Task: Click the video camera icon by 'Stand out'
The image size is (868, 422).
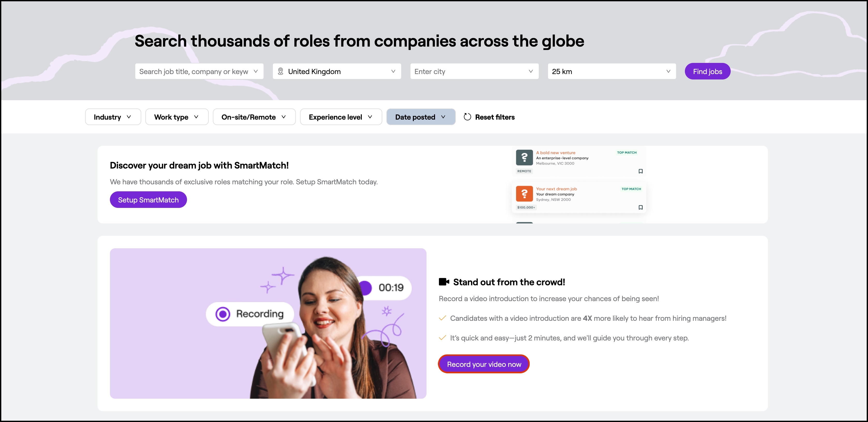Action: (x=444, y=282)
